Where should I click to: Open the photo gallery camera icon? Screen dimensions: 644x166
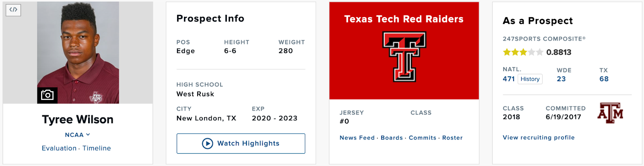[47, 95]
